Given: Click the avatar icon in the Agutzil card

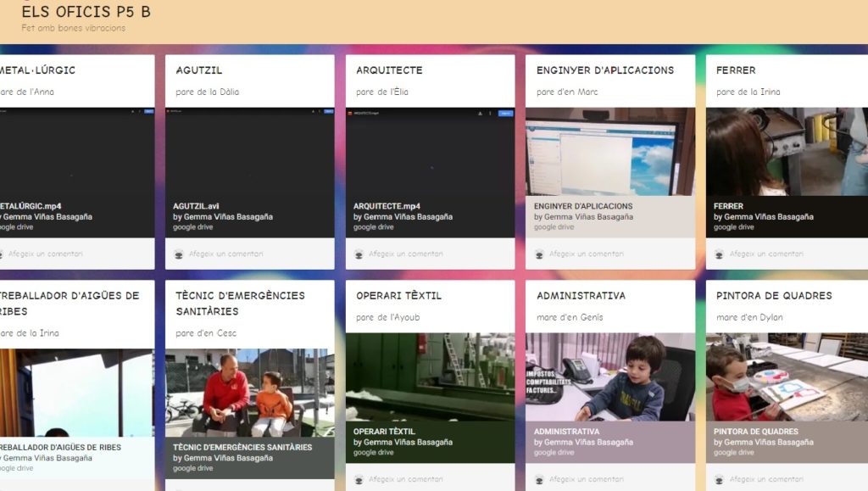Looking at the screenshot, I should (179, 254).
